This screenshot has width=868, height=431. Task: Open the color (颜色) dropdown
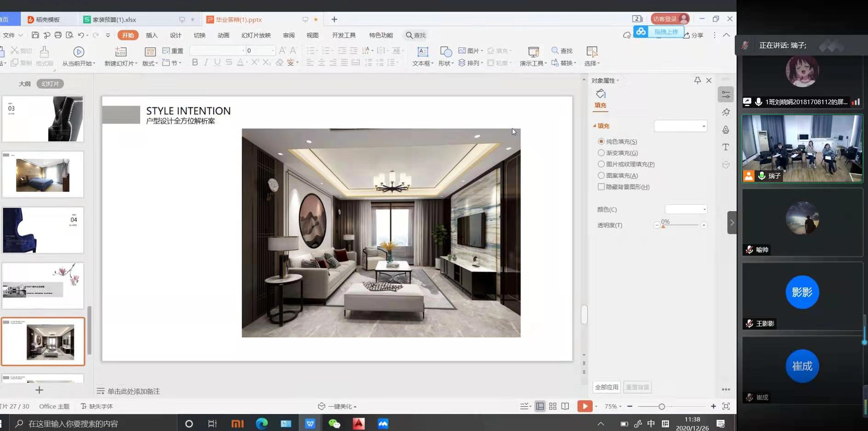click(x=686, y=209)
